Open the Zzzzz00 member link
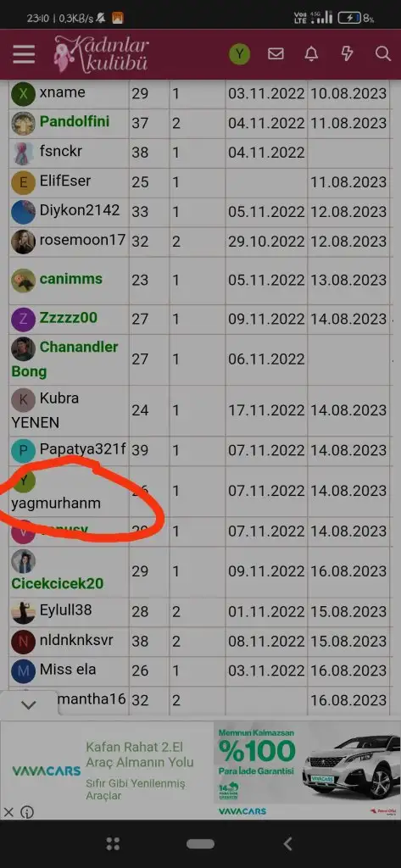The image size is (401, 868). (68, 318)
